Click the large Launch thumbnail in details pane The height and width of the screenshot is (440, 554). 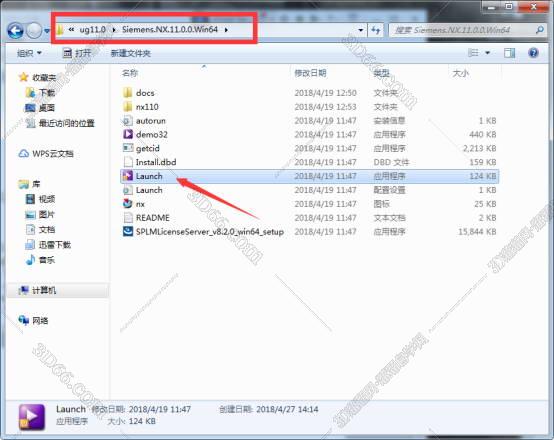[32, 417]
